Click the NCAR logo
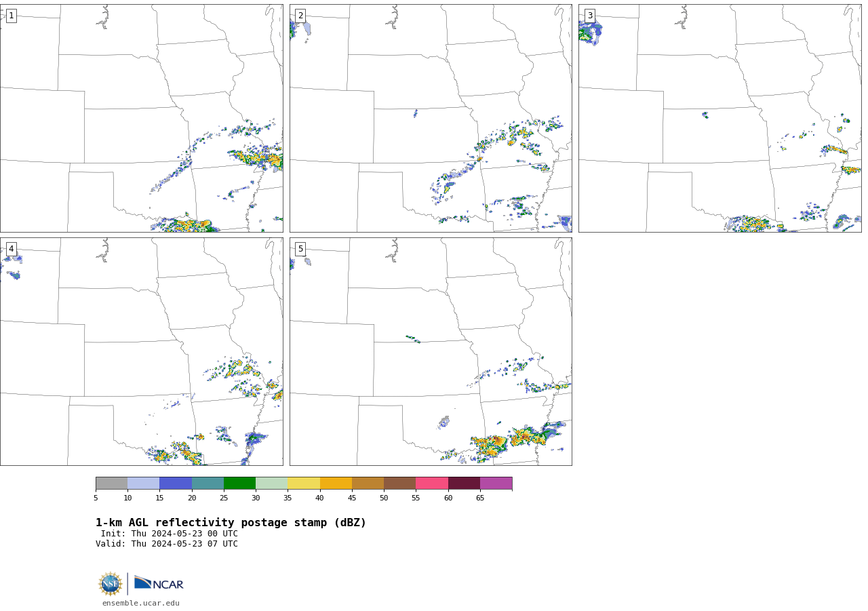Viewport: 868px width, 611px height. 159,583
